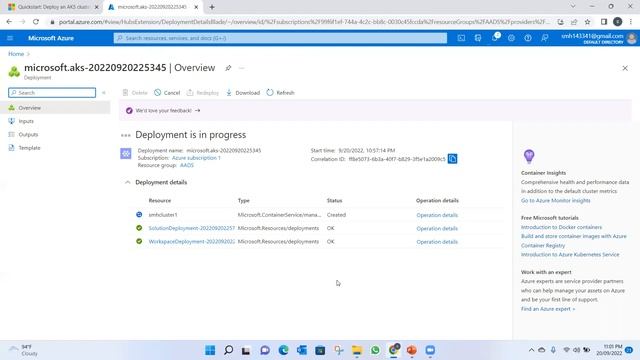Open the Azure subscription 1 link
640x360 pixels.
point(196,158)
